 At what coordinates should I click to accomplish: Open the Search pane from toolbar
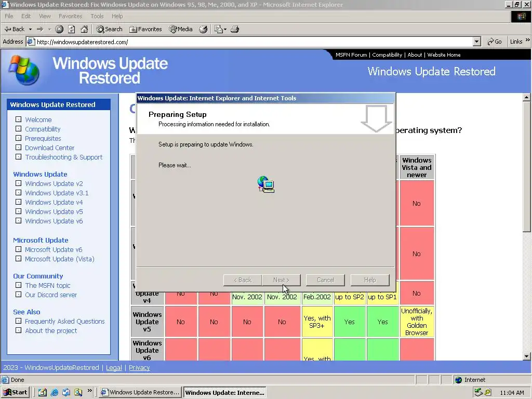(x=109, y=29)
